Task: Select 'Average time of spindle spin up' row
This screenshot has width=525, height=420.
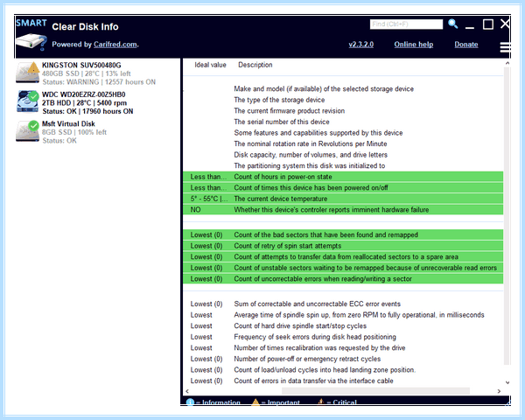Action: point(343,315)
